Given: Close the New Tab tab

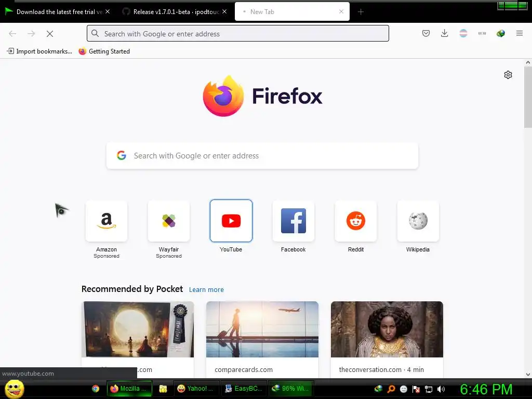Looking at the screenshot, I should [341, 11].
